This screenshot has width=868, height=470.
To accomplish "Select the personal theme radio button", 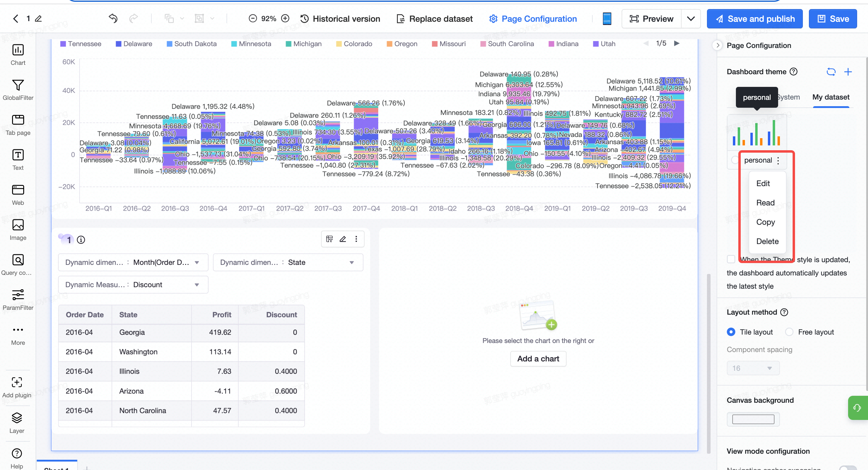I will coord(735,160).
